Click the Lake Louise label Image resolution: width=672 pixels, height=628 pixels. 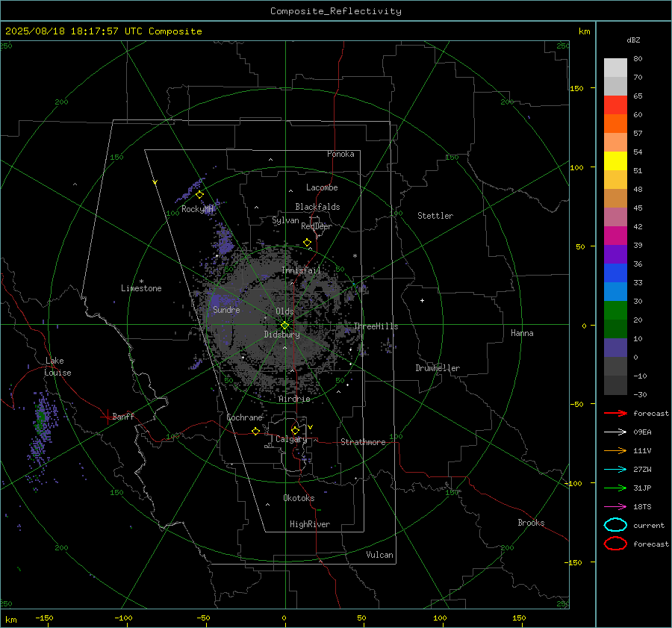[57, 367]
